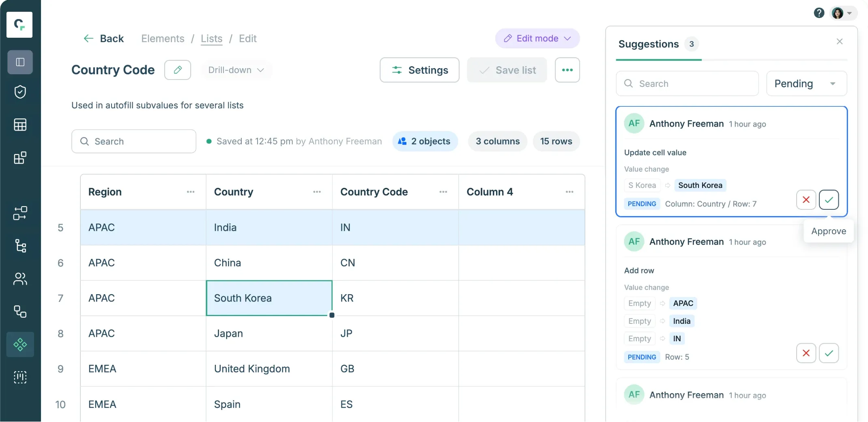Click the row number 9 header
The width and height of the screenshot is (868, 422).
click(x=60, y=369)
